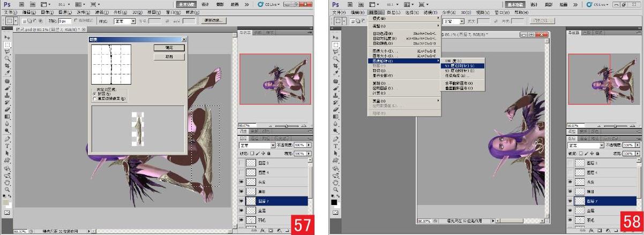This screenshot has width=644, height=235.
Task: Hide 图层 7 layer in left Layers panel
Action: pos(241,201)
